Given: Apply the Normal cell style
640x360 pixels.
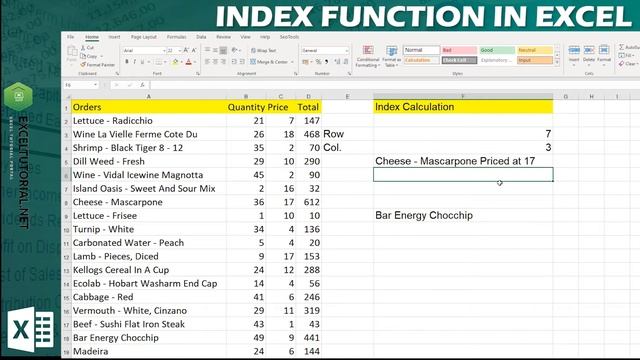Looking at the screenshot, I should coord(422,50).
